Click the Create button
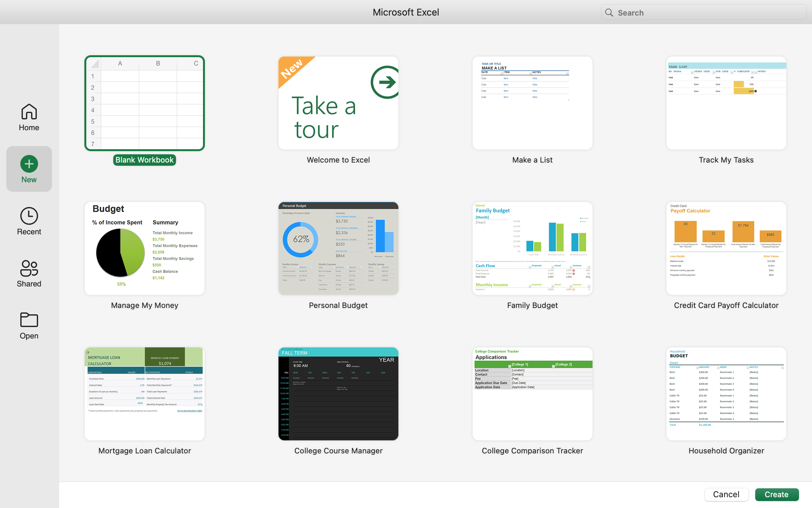This screenshot has width=812, height=508. pyautogui.click(x=776, y=495)
